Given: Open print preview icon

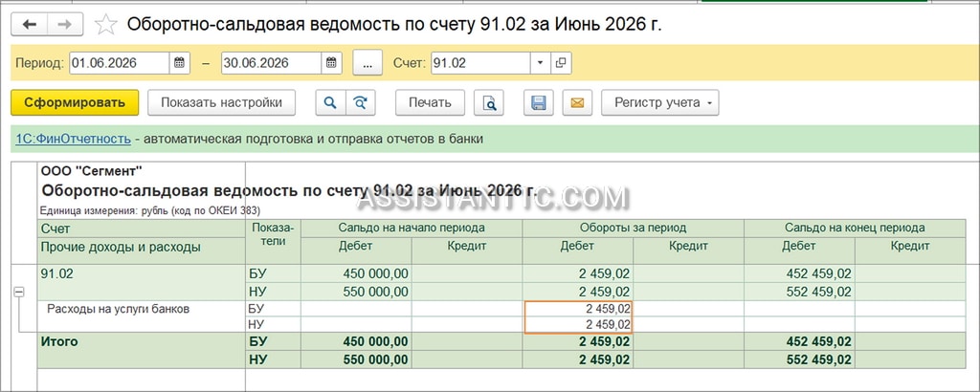Looking at the screenshot, I should 489,102.
